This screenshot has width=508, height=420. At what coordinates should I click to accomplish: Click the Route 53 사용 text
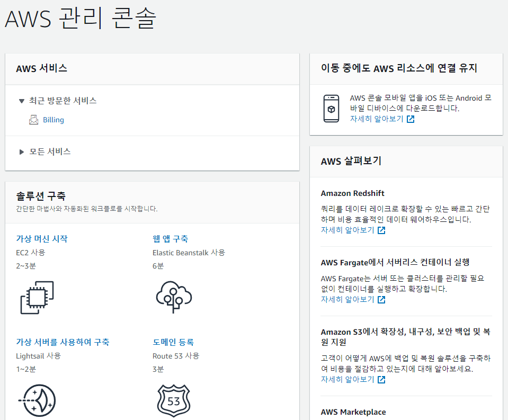[x=176, y=356]
